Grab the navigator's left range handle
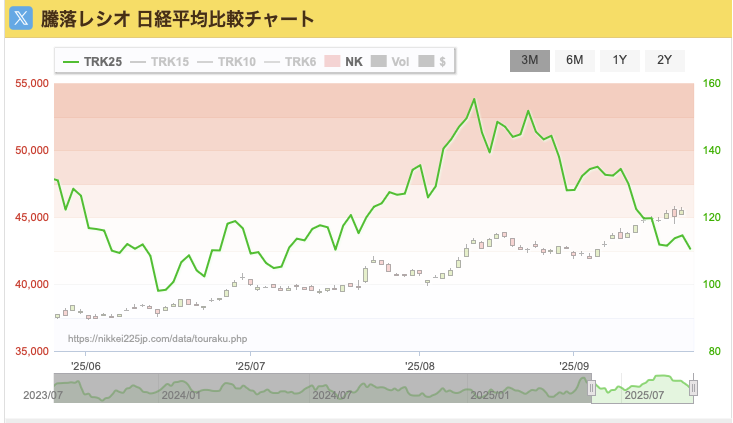 click(x=592, y=388)
